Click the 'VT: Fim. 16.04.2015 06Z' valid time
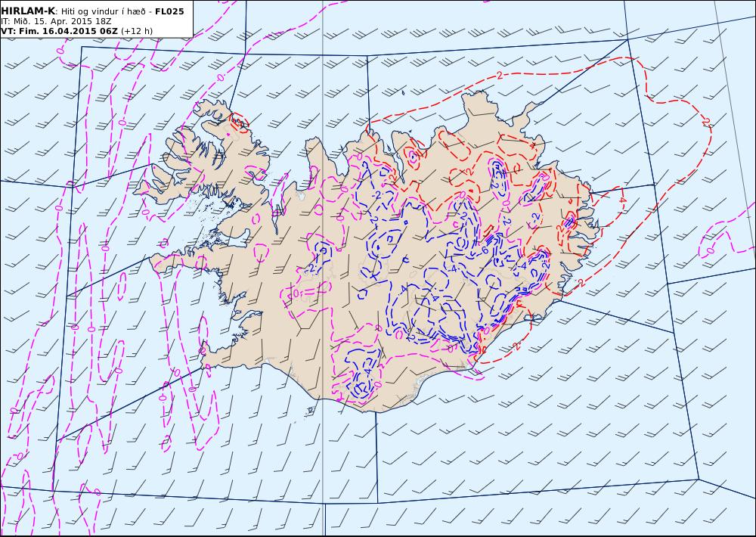756x537 pixels. pos(59,31)
